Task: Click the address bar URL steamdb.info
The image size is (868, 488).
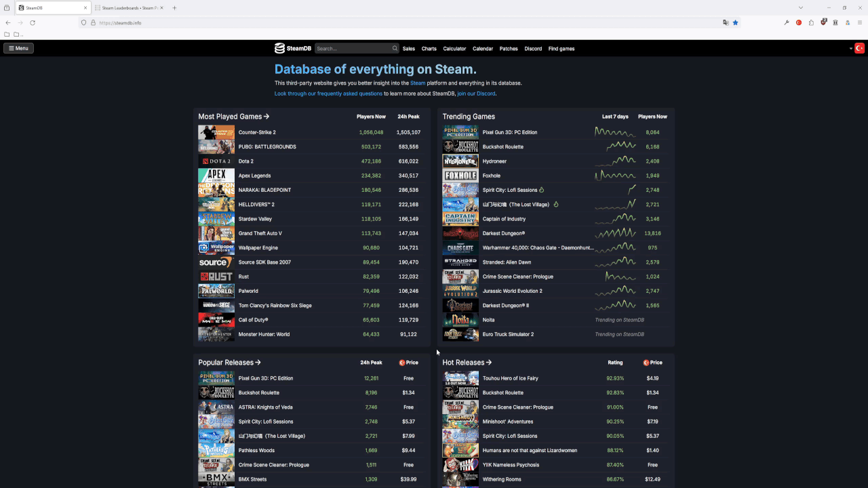Action: [120, 23]
